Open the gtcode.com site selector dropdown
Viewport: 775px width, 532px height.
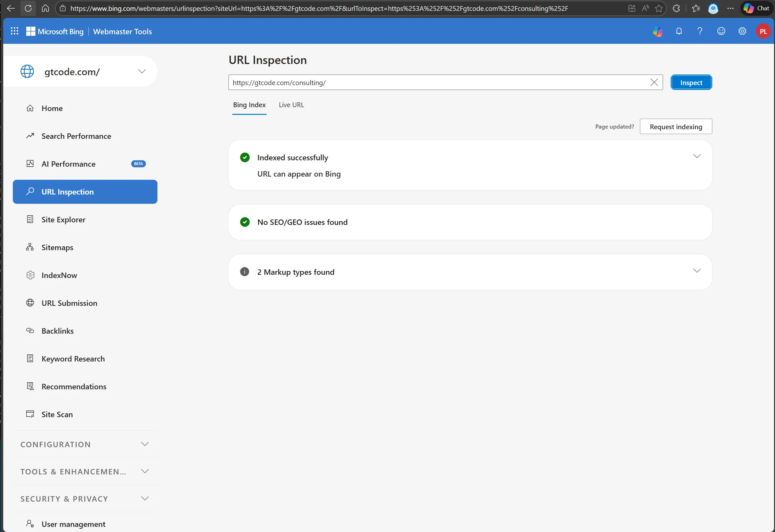pos(142,71)
